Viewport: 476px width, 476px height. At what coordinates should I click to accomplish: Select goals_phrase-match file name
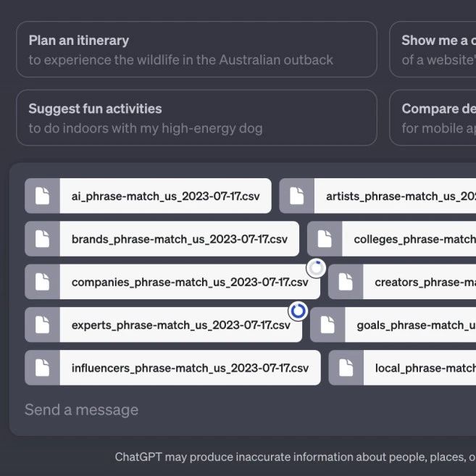pyautogui.click(x=417, y=325)
